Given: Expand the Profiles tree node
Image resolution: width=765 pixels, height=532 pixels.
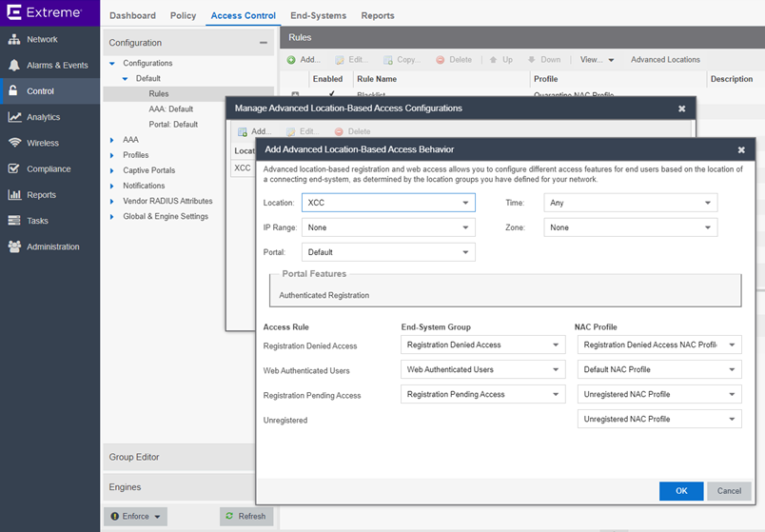Looking at the screenshot, I should [111, 155].
